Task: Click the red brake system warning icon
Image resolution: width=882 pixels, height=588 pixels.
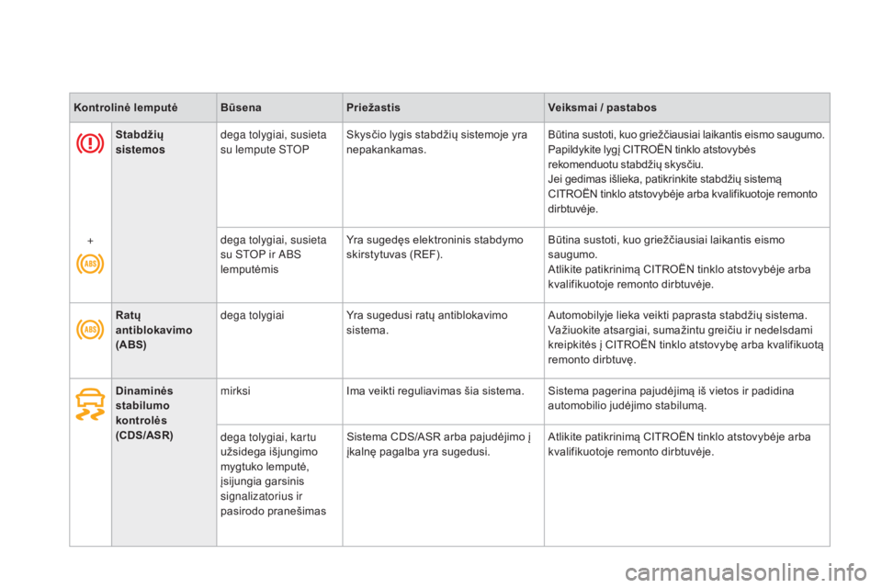Action: click(90, 143)
